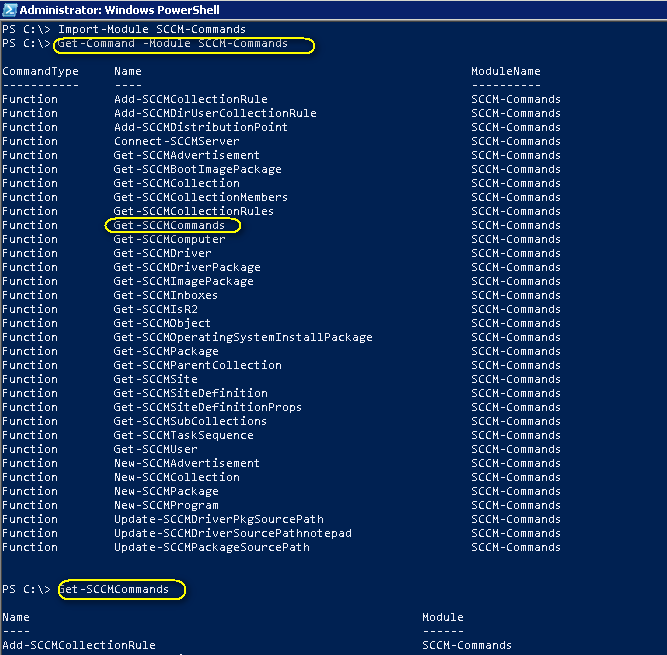Viewport: 667px width, 655px height.
Task: Click Get-SCCMCollection entry
Action: (x=177, y=184)
